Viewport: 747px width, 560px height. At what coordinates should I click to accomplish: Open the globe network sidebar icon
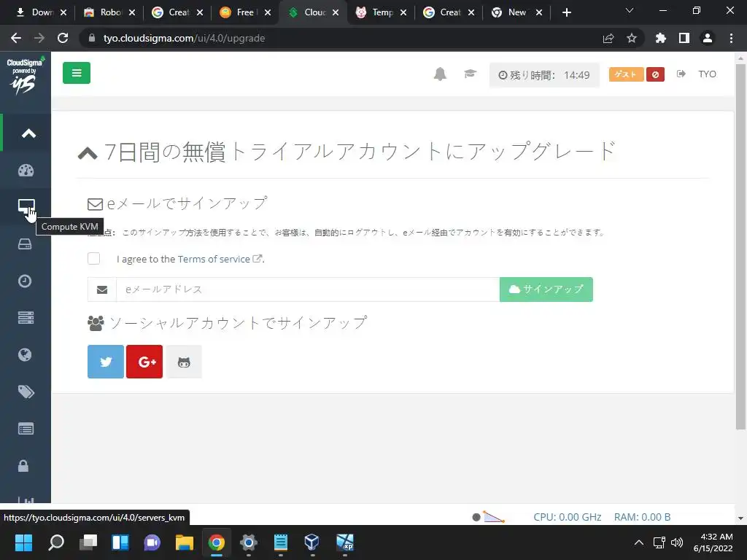click(x=25, y=355)
